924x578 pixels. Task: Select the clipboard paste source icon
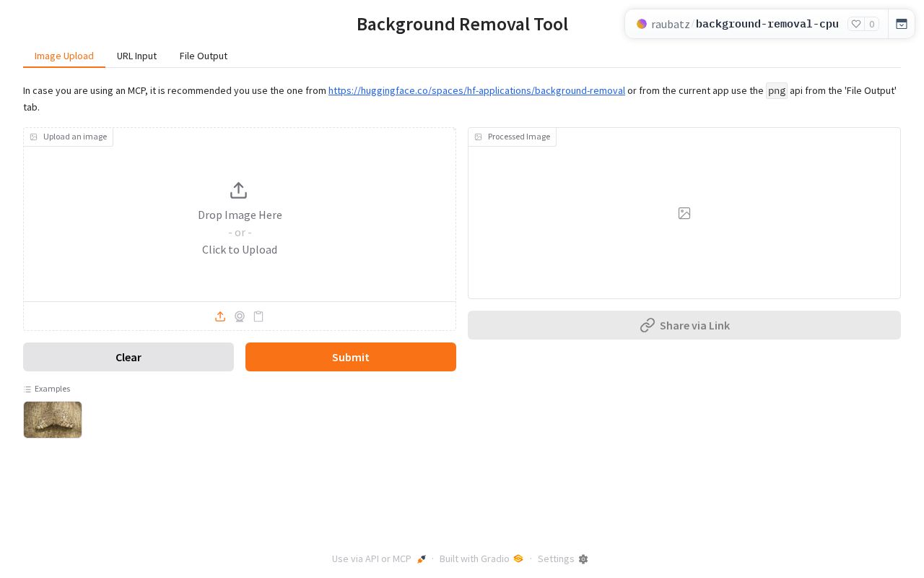click(258, 316)
